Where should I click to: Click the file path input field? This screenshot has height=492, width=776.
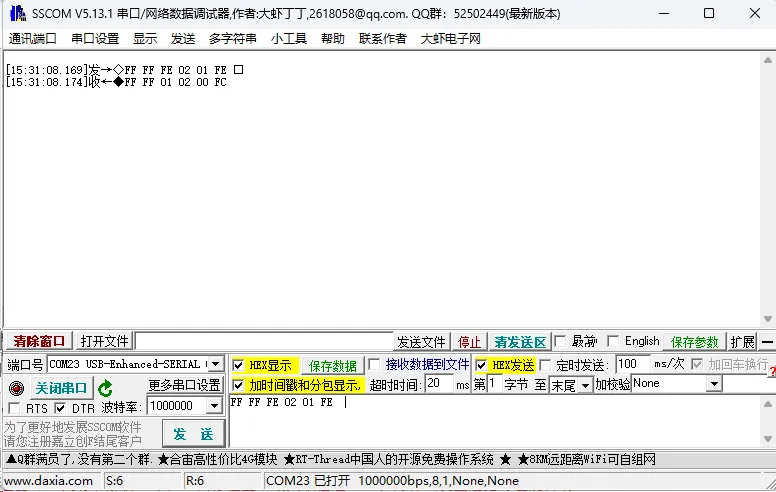(264, 342)
